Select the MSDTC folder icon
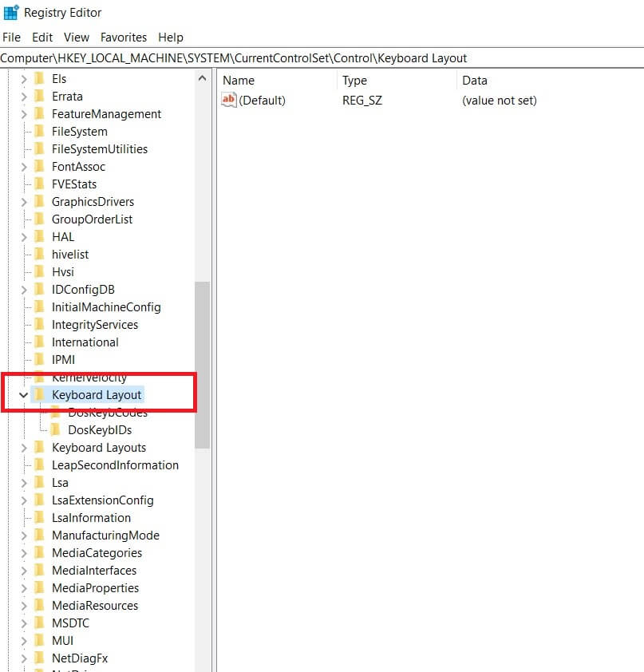Image resolution: width=644 pixels, height=672 pixels. pyautogui.click(x=39, y=623)
